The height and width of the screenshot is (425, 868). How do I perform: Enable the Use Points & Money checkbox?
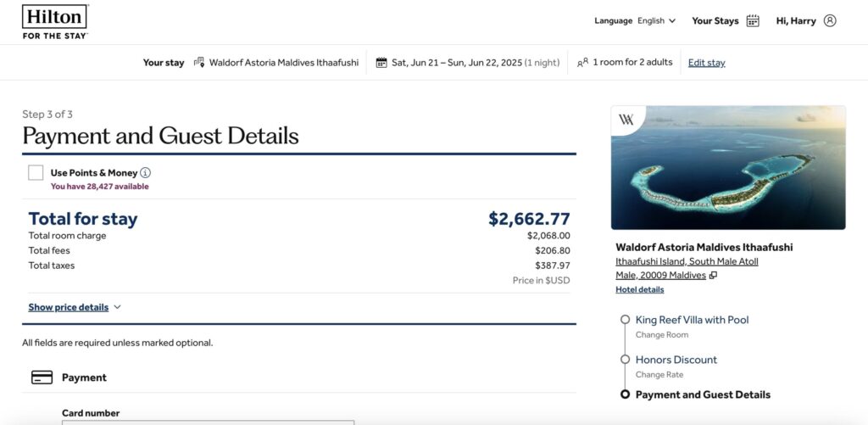point(36,173)
